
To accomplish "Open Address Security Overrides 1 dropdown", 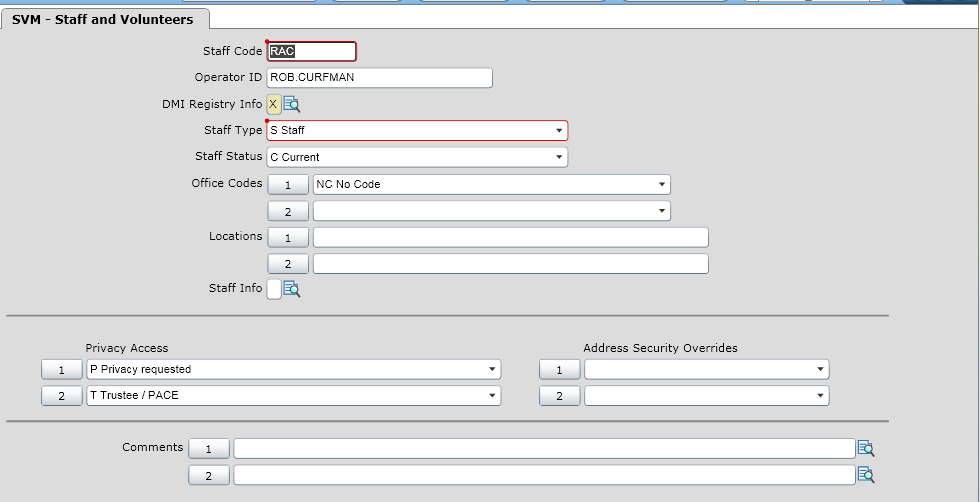I will (821, 369).
